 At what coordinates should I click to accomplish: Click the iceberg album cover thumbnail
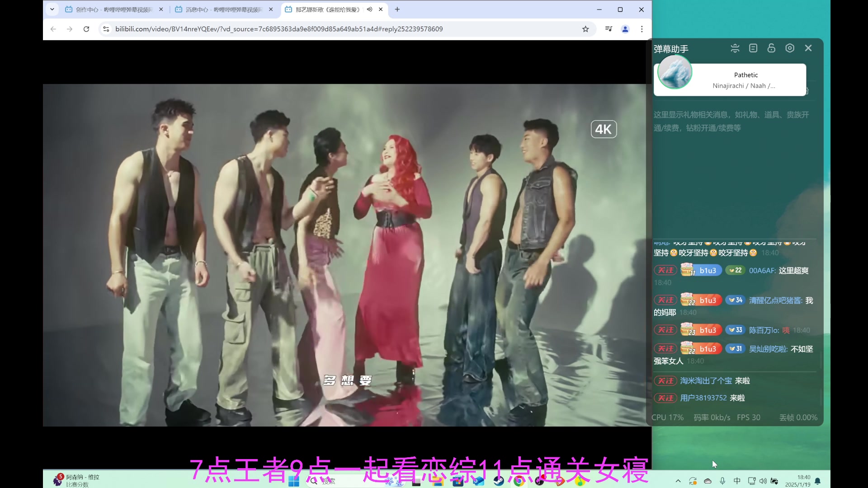pos(675,72)
